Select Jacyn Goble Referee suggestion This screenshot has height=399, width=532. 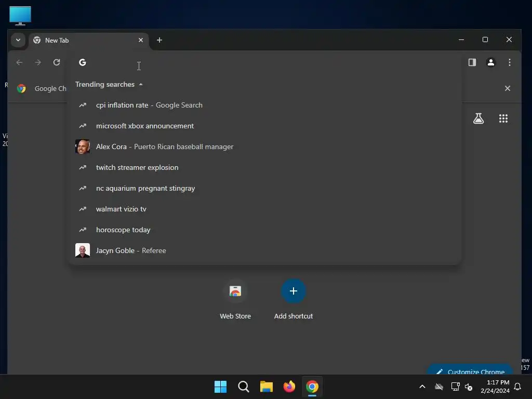coord(265,250)
